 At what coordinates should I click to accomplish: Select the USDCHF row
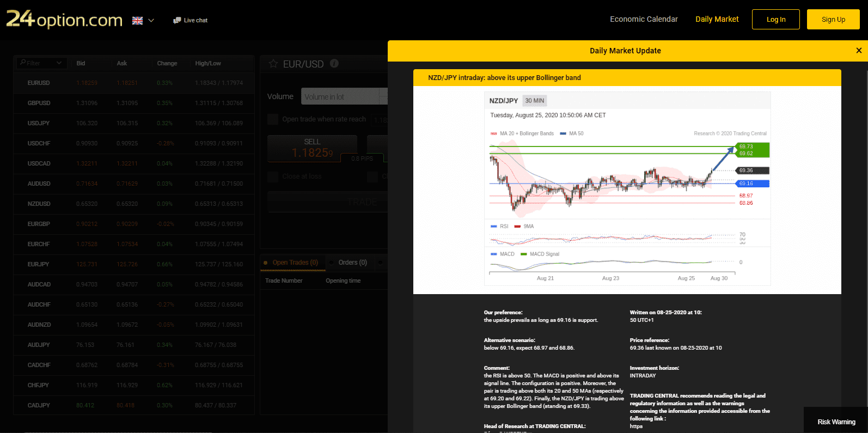coord(134,143)
